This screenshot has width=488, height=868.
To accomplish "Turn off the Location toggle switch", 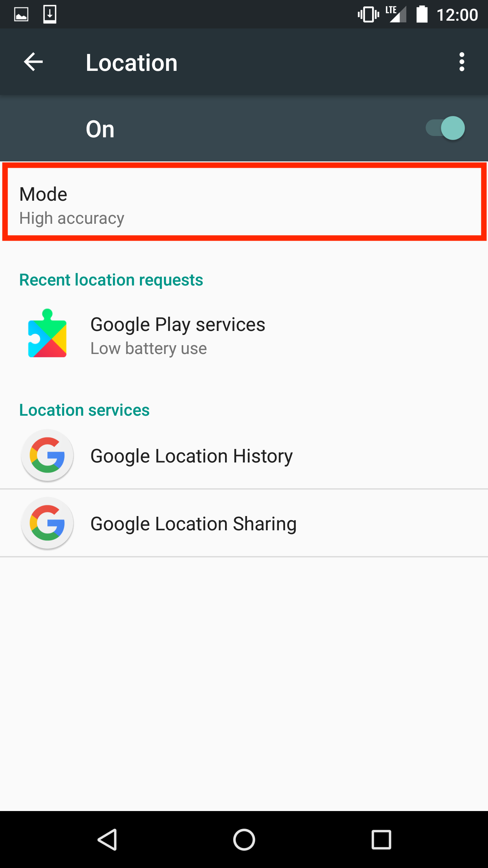I will [x=445, y=128].
